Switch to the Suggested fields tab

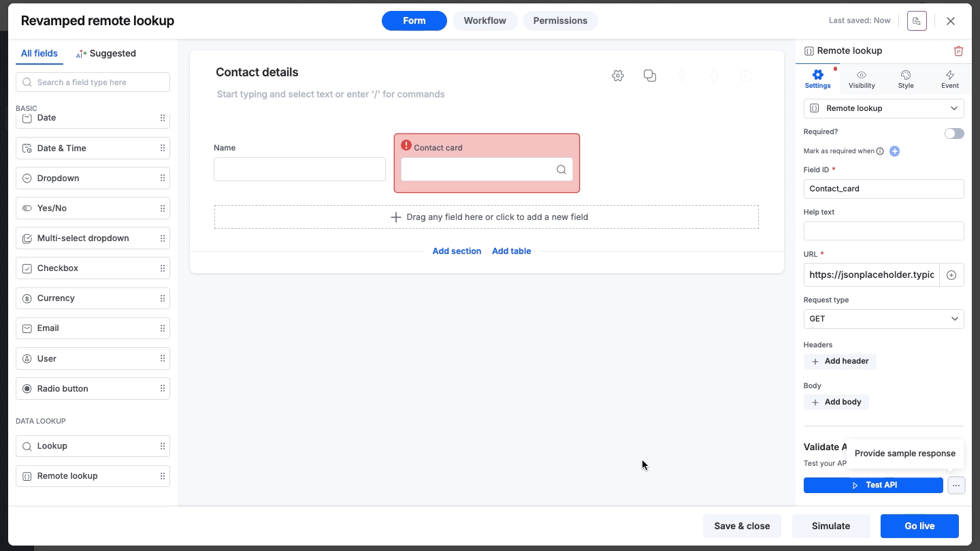point(106,54)
